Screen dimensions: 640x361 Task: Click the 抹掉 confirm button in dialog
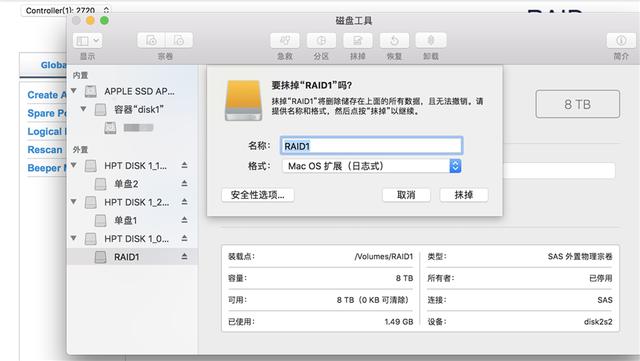464,195
